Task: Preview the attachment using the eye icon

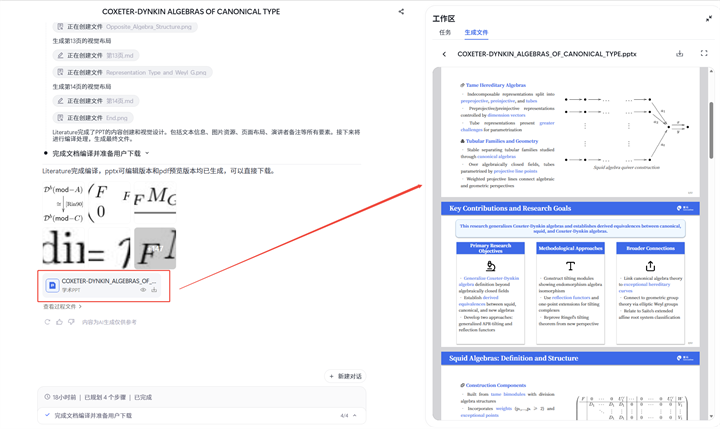Action: coord(143,290)
